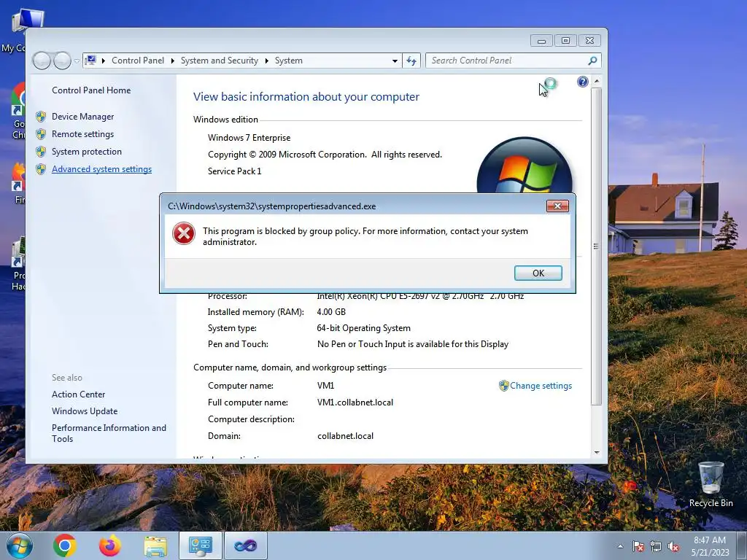Image resolution: width=747 pixels, height=560 pixels.
Task: Maximize the System control panel window
Action: click(565, 41)
